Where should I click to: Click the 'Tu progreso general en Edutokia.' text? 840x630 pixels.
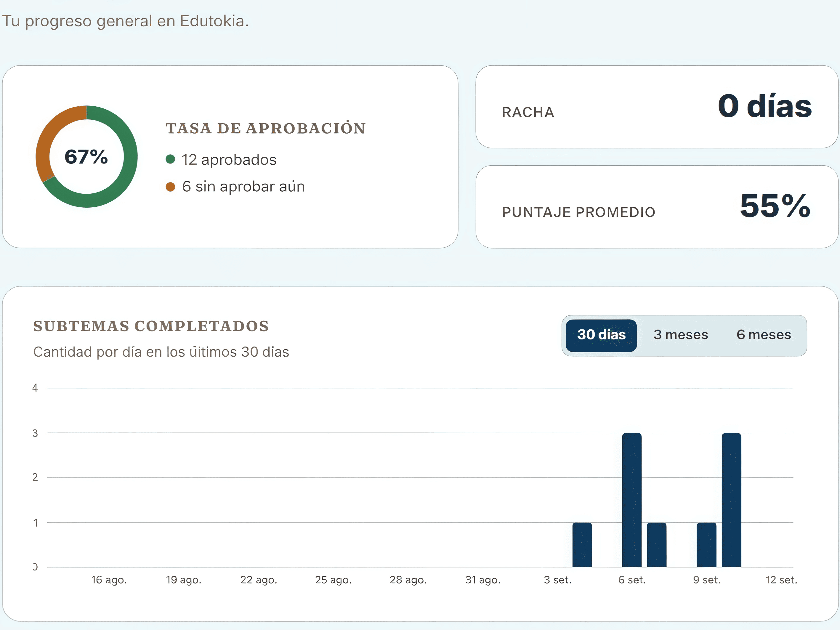point(125,21)
